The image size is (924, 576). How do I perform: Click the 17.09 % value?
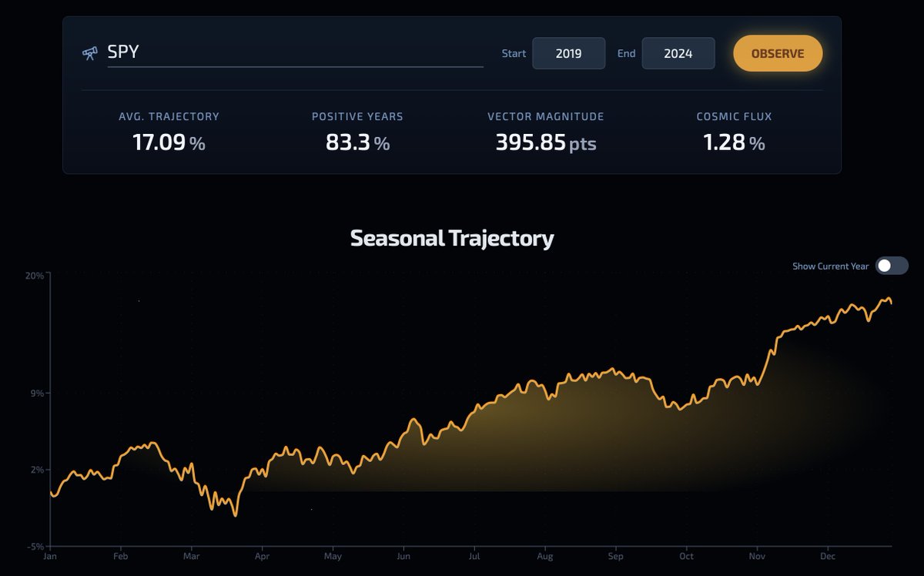(169, 142)
